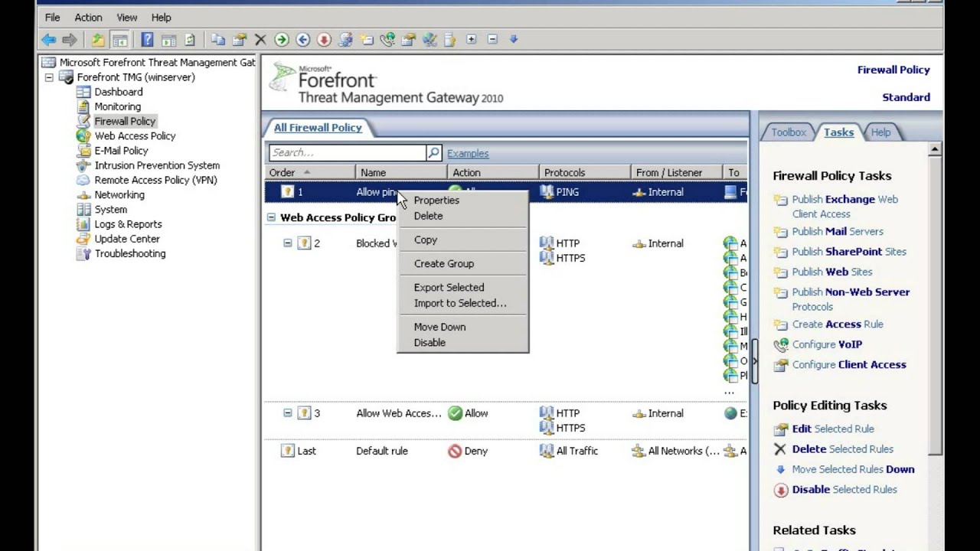Click Publish SharePoint Sites link
The image size is (980, 551).
point(849,251)
